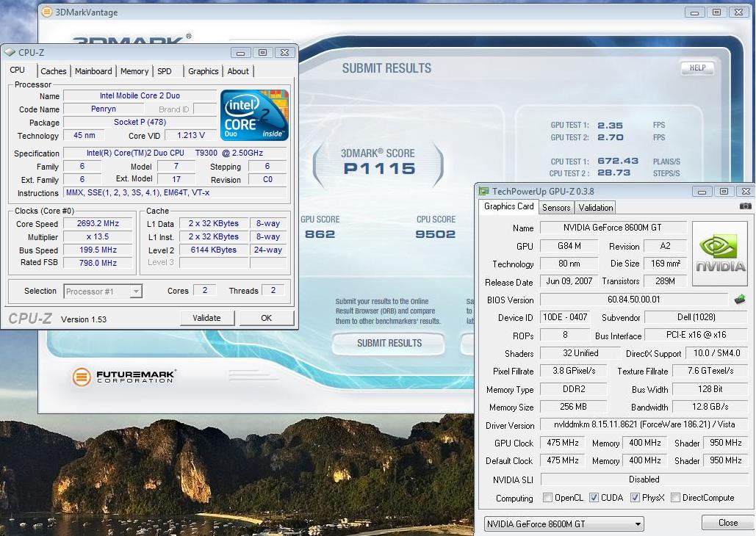This screenshot has height=536, width=756.
Task: Click the Core VID value 1.213 V
Action: coord(191,135)
